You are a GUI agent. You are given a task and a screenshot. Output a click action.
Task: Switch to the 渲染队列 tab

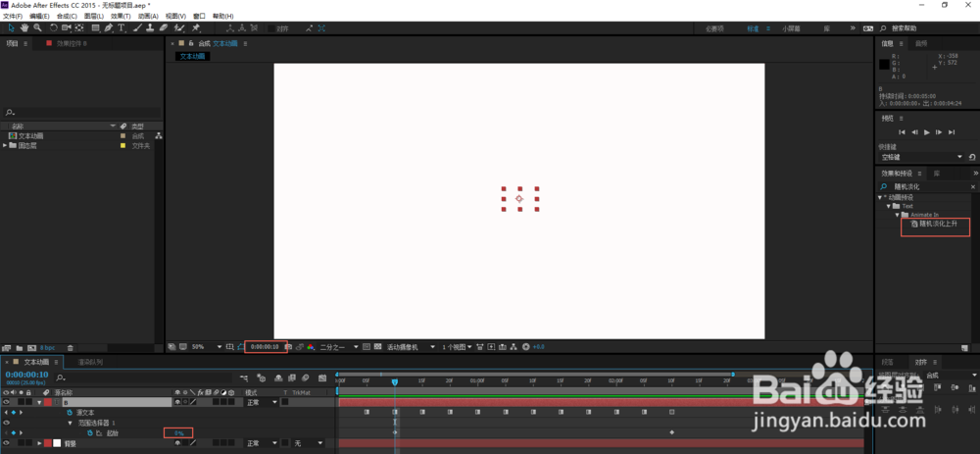pyautogui.click(x=90, y=362)
